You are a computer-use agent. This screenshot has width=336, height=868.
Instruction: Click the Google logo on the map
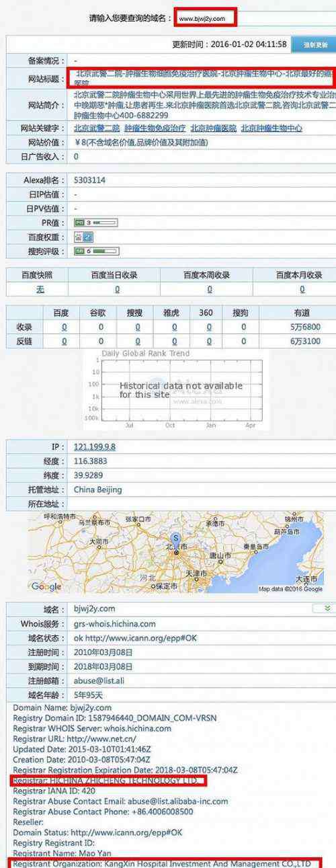(46, 587)
